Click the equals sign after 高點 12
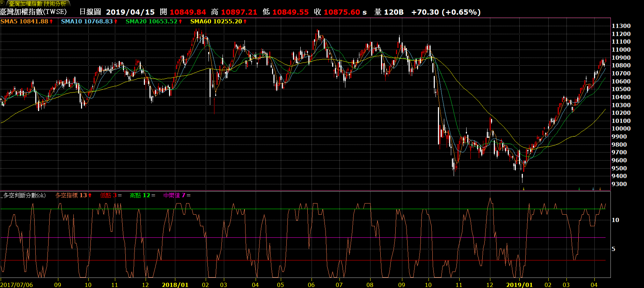Viewport: 644px width, 288px height. point(153,195)
